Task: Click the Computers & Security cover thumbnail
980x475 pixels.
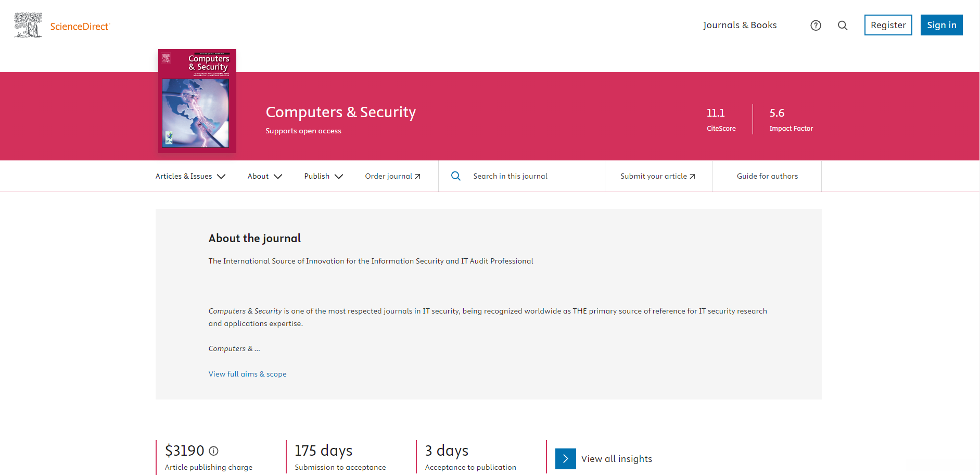Action: pos(197,101)
